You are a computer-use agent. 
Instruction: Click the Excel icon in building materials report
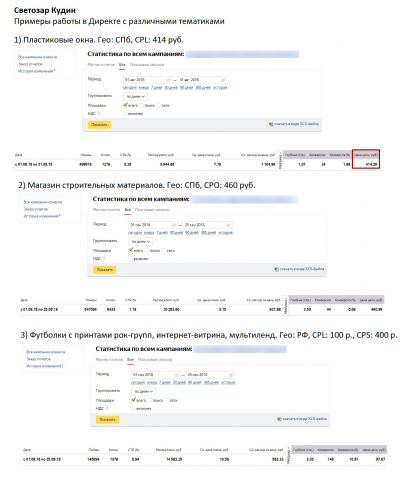coord(276,269)
